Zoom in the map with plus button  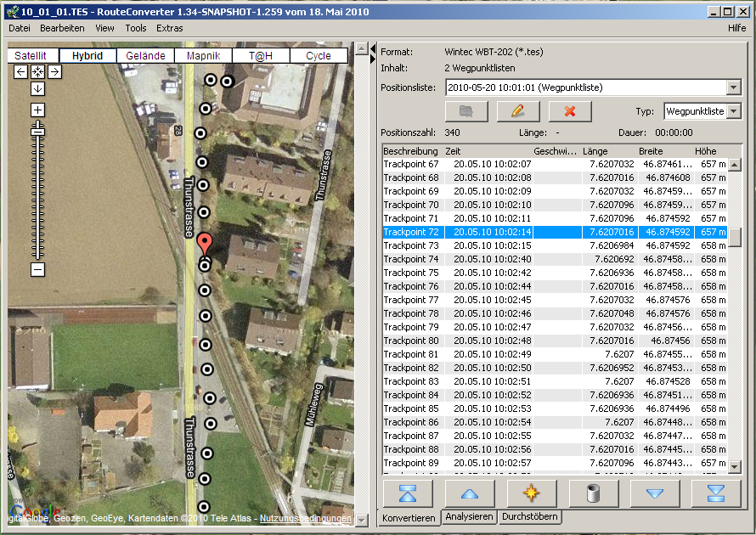pos(37,110)
